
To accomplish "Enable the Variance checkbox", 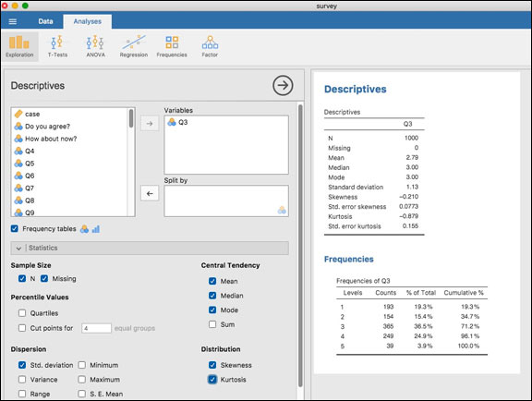I will tap(22, 379).
